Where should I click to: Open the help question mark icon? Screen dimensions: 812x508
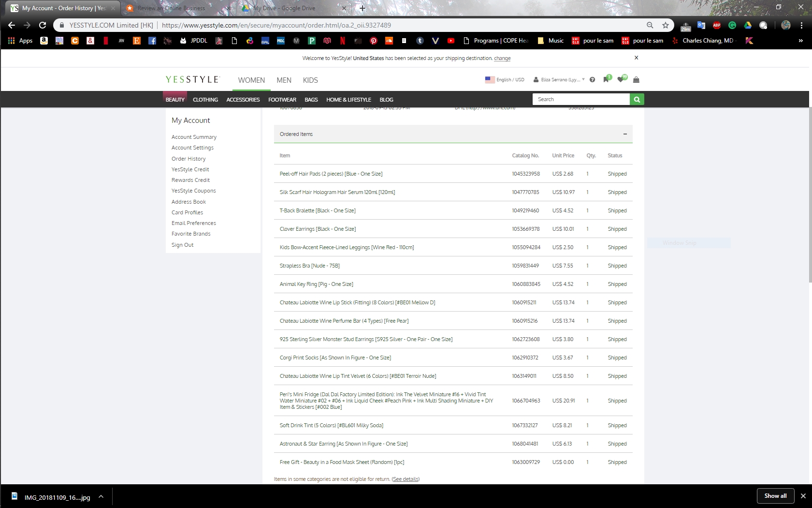click(x=592, y=80)
